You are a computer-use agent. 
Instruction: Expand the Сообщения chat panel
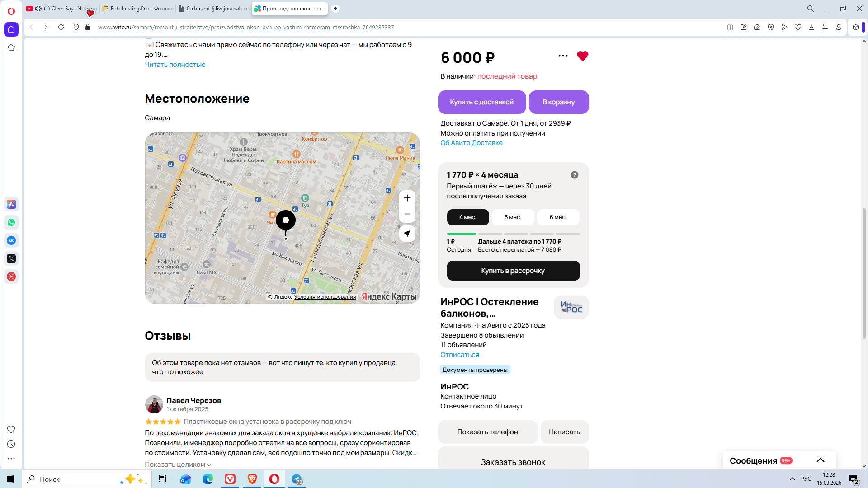pyautogui.click(x=820, y=460)
